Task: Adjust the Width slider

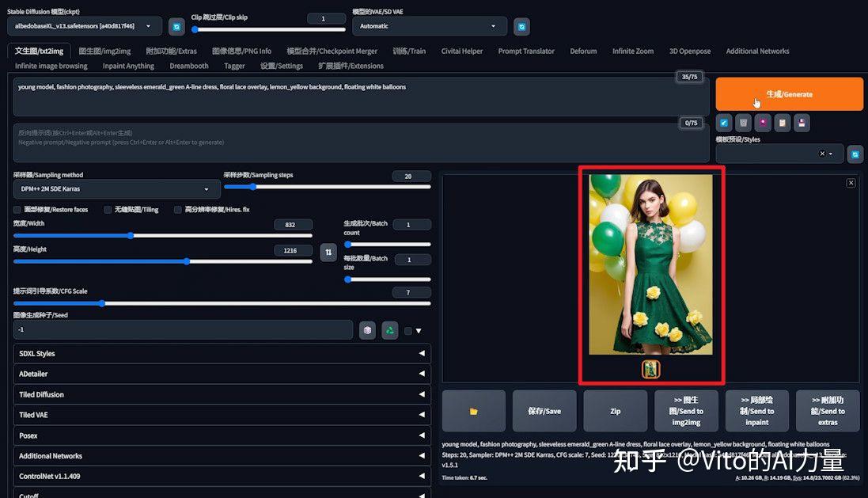Action: point(163,235)
